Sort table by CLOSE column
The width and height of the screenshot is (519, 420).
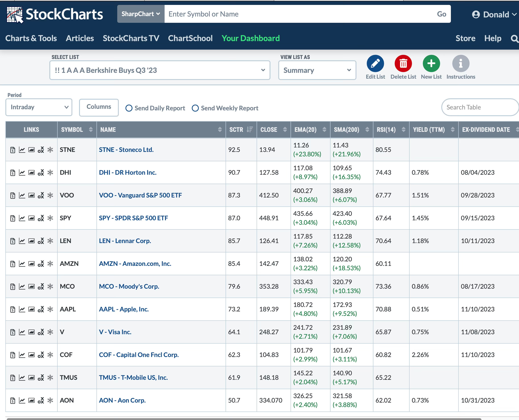click(x=274, y=130)
